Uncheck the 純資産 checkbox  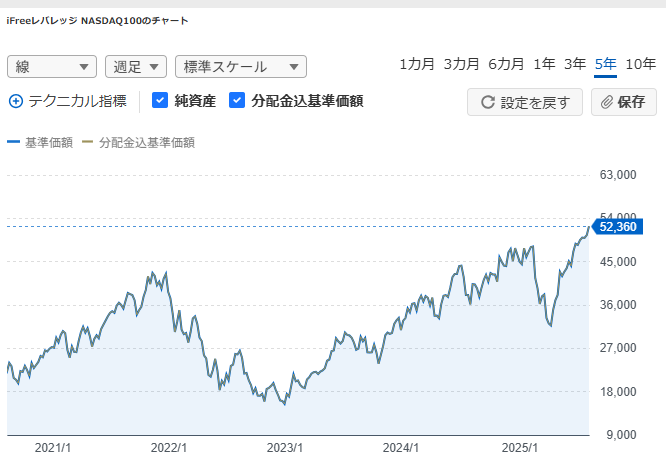pos(160,101)
